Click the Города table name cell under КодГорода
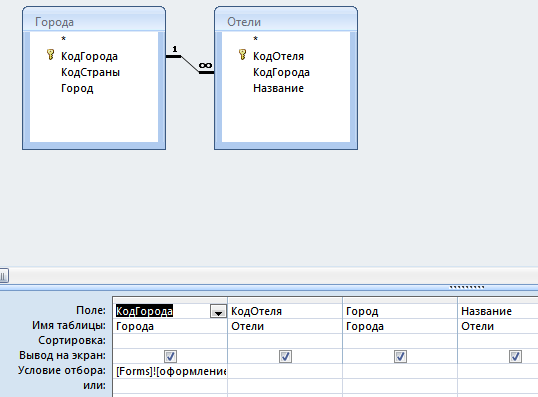 170,326
